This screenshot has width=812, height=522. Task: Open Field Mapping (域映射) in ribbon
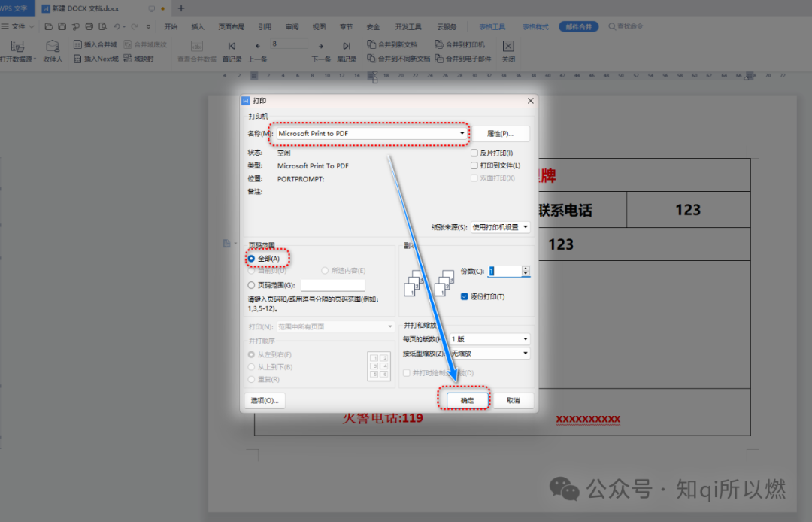tap(138, 59)
